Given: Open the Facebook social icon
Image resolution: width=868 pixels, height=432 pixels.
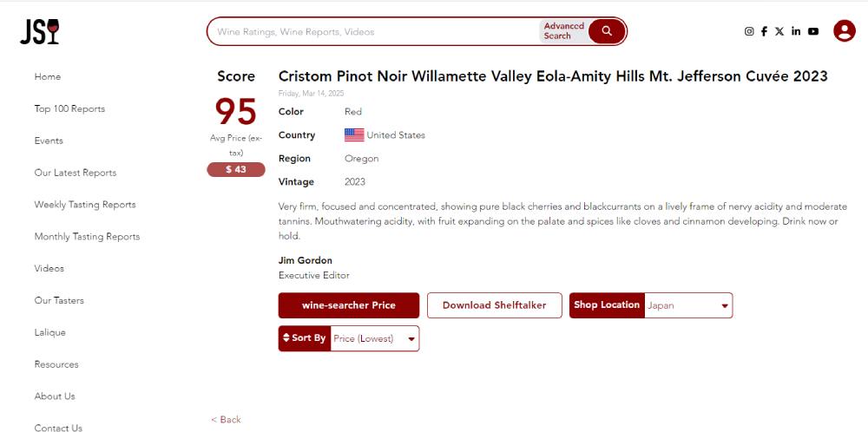Looking at the screenshot, I should point(764,31).
